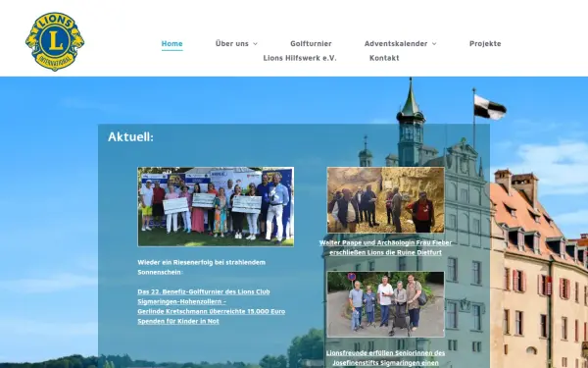This screenshot has width=588, height=368.
Task: Expand the Adventskalender dropdown chevron
Action: pos(434,44)
